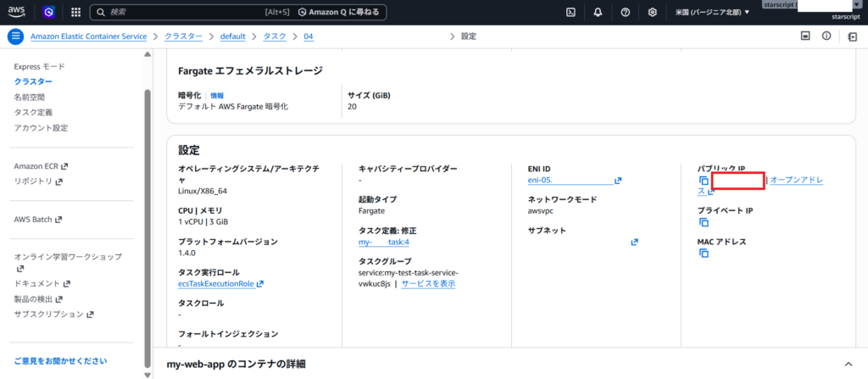Copy the MAC address
The height and width of the screenshot is (379, 868).
click(x=703, y=254)
